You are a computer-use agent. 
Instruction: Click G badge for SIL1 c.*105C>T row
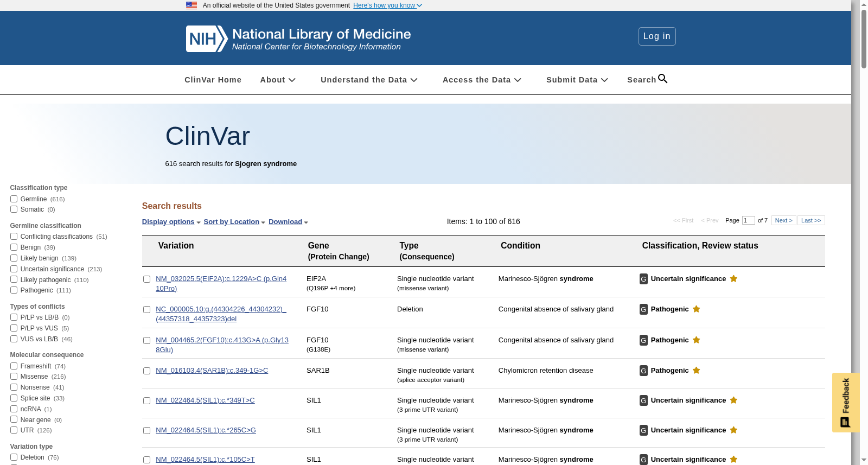643,460
